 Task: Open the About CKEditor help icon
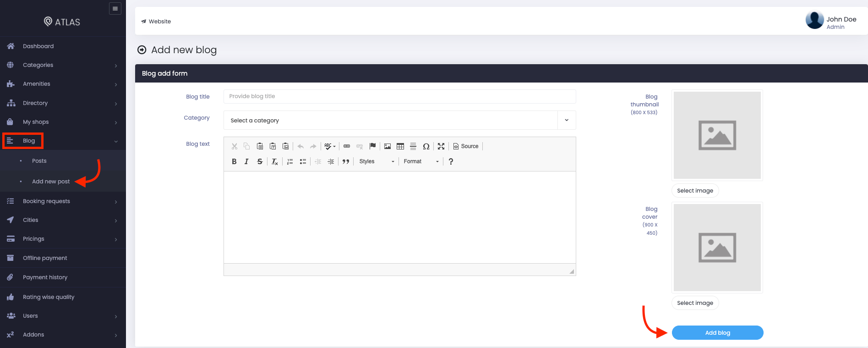451,161
